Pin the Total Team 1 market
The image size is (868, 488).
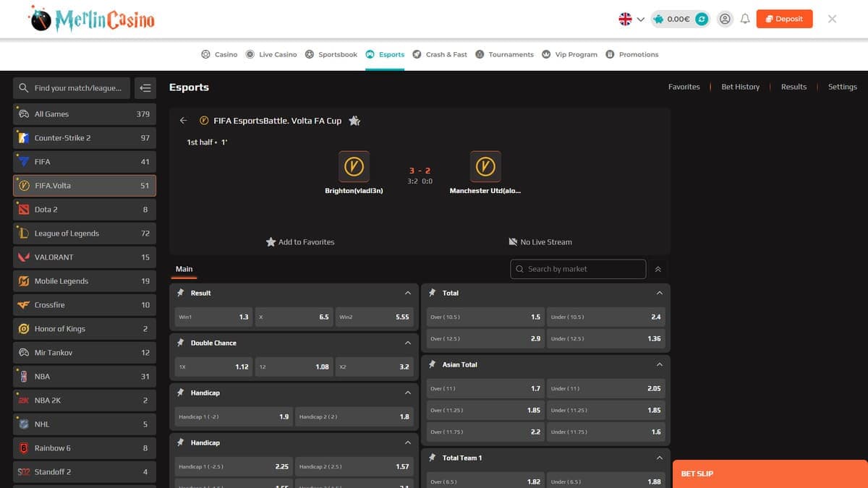click(433, 458)
